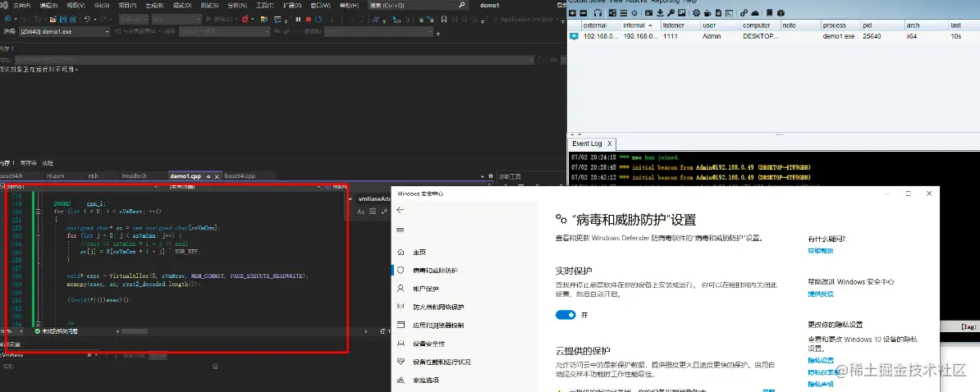Click the minus icon in Cobalt Strike toolbar
This screenshot has width=980, height=392.
(x=583, y=12)
